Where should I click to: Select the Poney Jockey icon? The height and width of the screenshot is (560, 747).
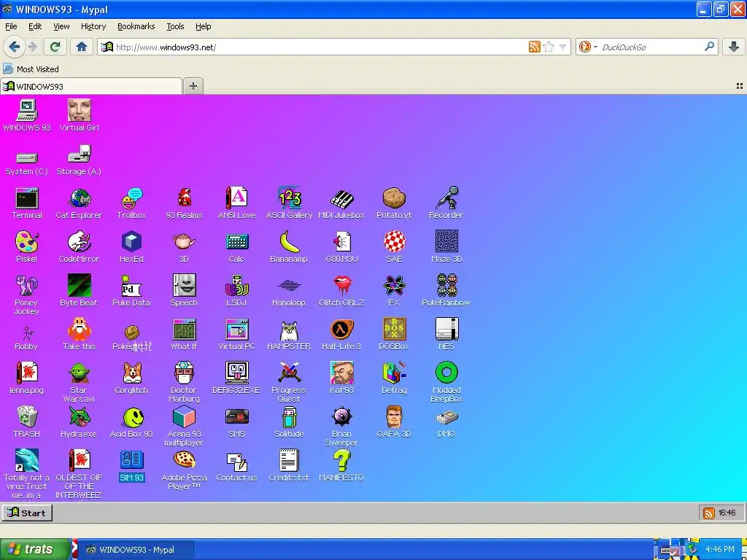click(x=27, y=286)
